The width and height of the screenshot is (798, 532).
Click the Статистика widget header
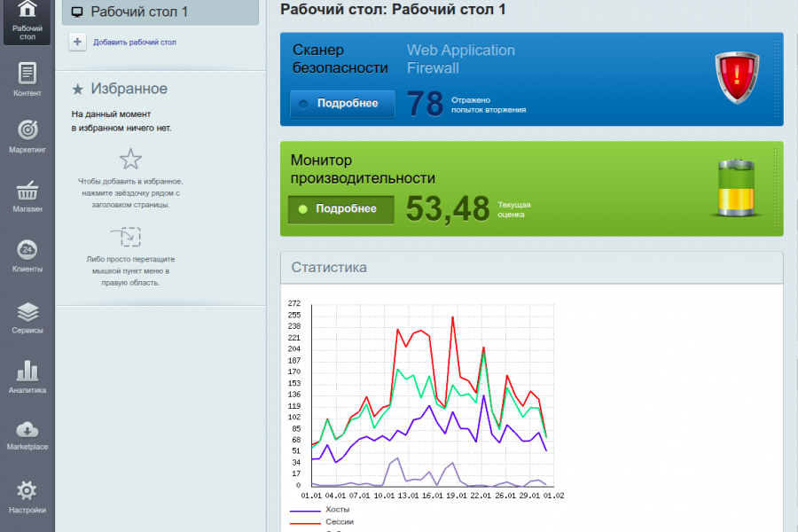tap(531, 268)
